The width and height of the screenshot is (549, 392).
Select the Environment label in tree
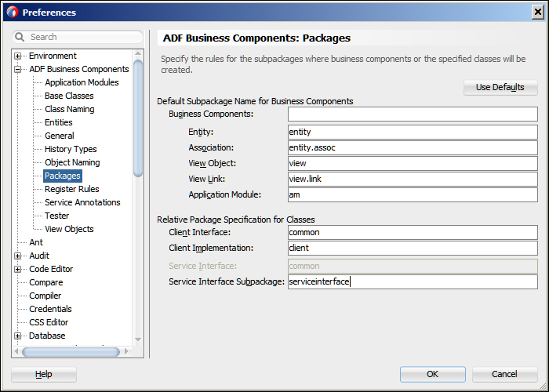(x=53, y=56)
